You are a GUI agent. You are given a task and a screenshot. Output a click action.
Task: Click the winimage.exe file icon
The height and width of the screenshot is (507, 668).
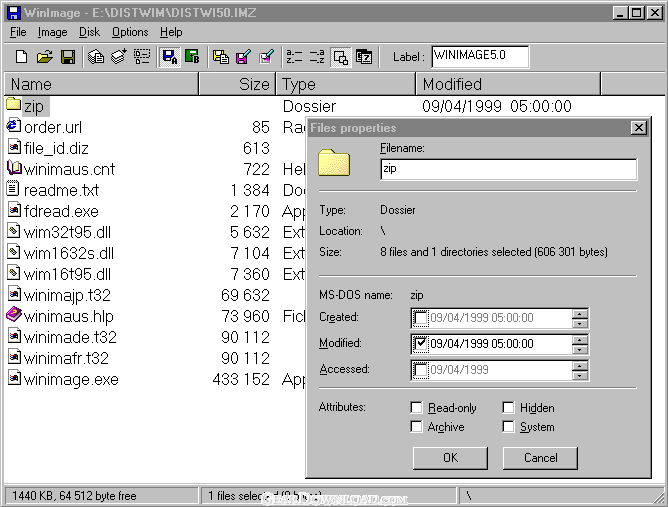pos(14,378)
